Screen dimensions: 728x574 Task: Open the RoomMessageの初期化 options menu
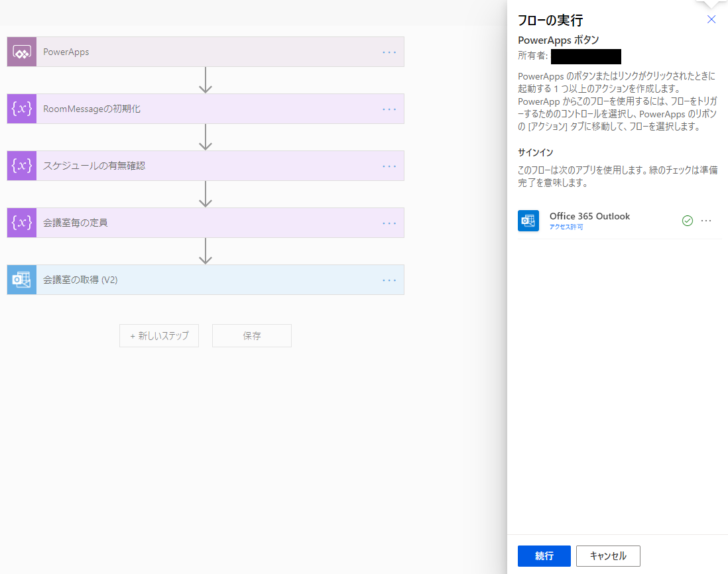[x=389, y=109]
